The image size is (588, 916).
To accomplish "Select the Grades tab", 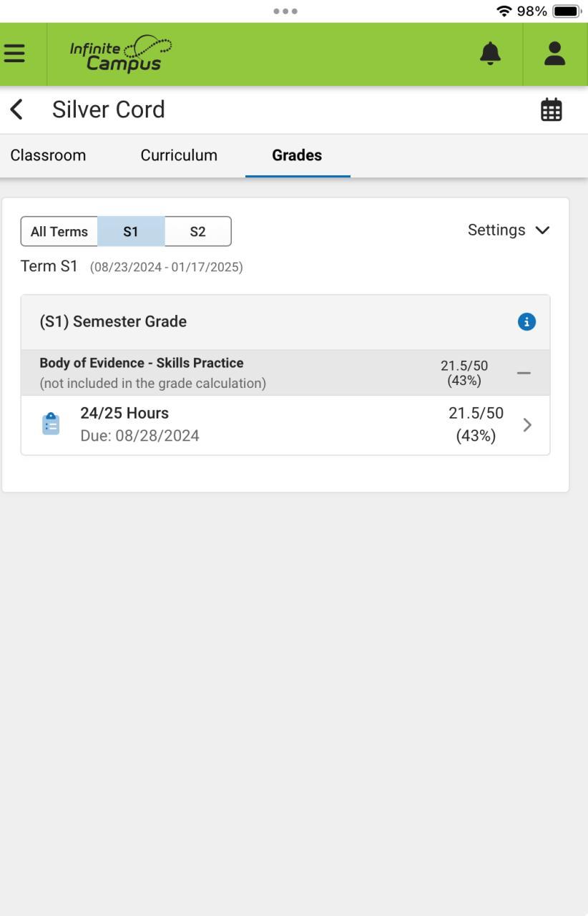I will click(x=297, y=155).
